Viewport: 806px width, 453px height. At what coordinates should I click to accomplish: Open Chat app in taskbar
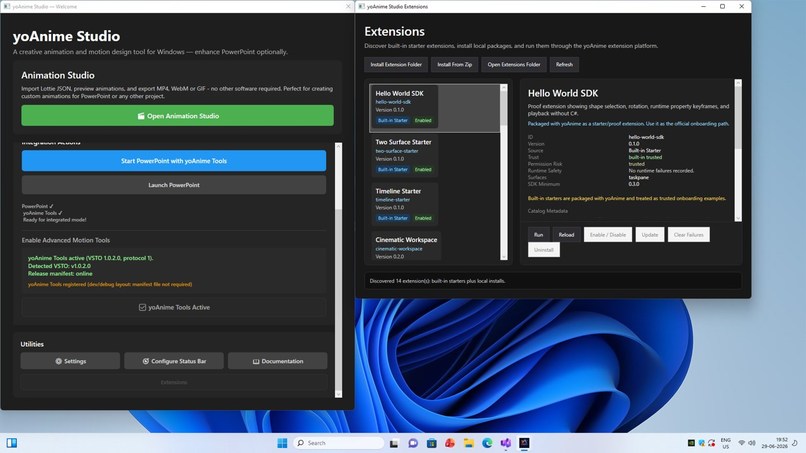[x=413, y=443]
